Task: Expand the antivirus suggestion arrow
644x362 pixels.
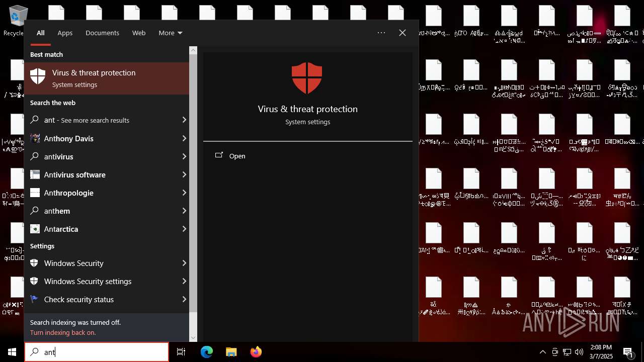Action: point(184,156)
